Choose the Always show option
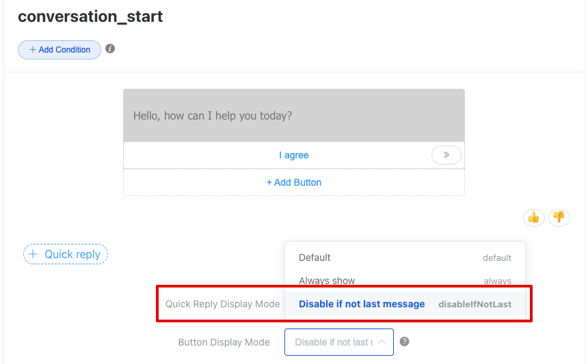Viewport: 588px width, 364px height. (x=327, y=281)
